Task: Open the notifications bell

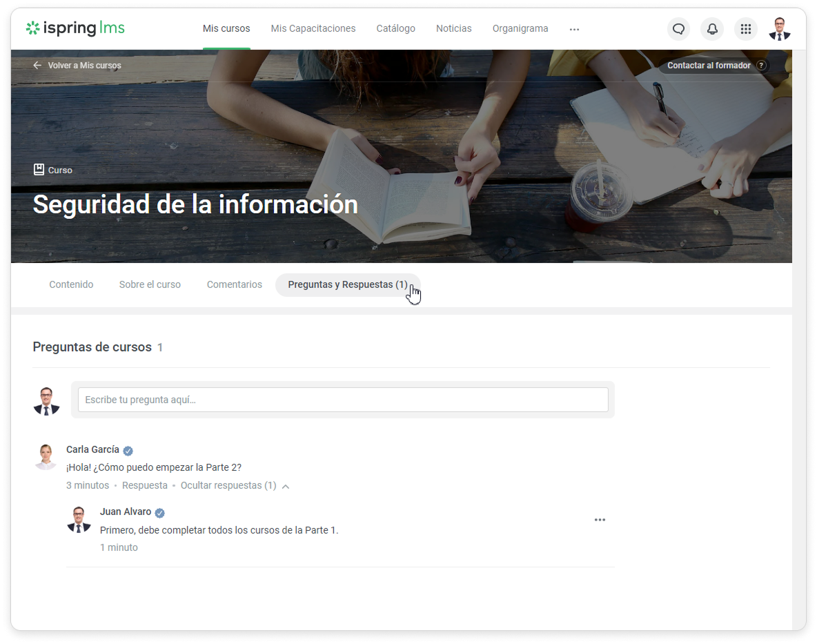Action: (712, 29)
